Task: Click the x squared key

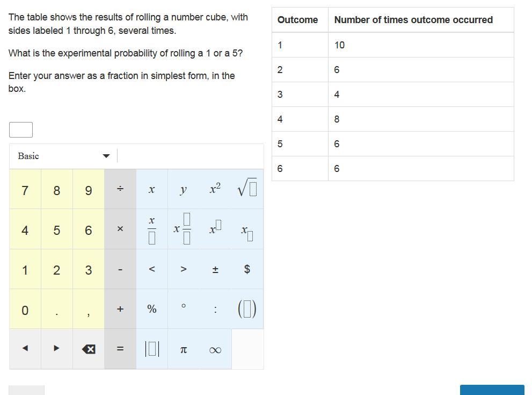Action: tap(215, 189)
